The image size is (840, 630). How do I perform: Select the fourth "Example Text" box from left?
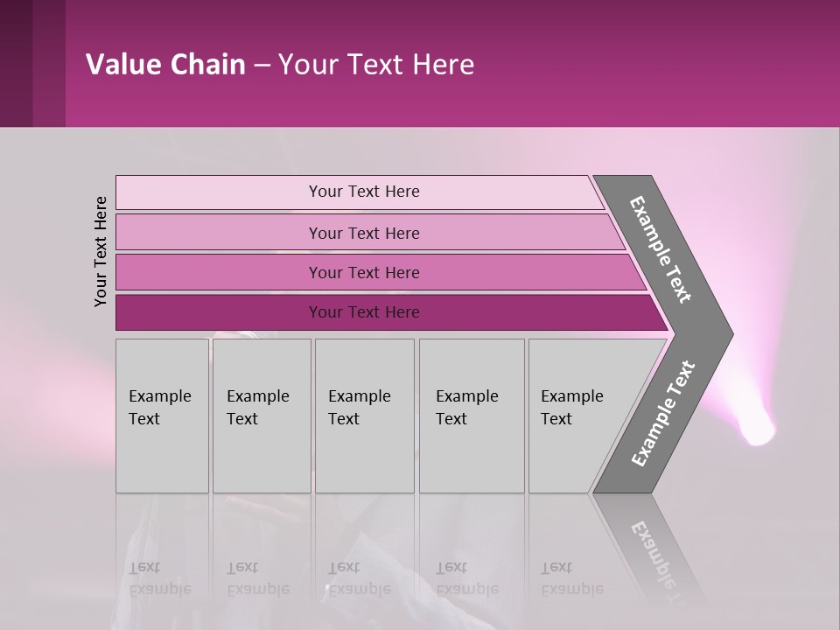pos(471,416)
